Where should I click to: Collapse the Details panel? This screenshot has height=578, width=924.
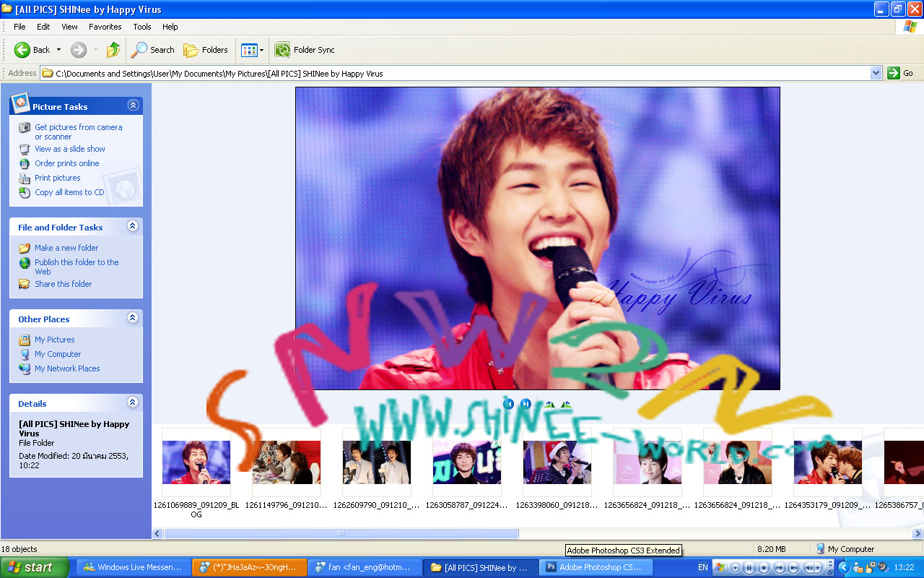point(133,402)
